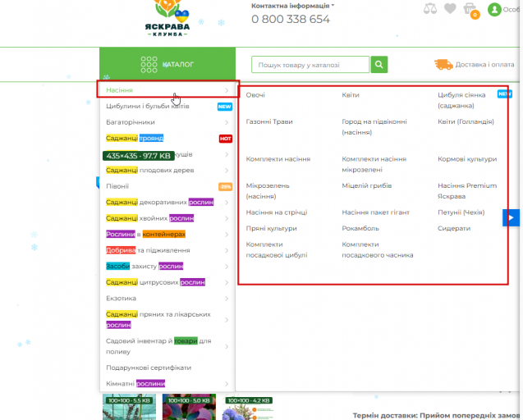This screenshot has height=420, width=523.
Task: Click the user account avatar icon
Action: [494, 9]
